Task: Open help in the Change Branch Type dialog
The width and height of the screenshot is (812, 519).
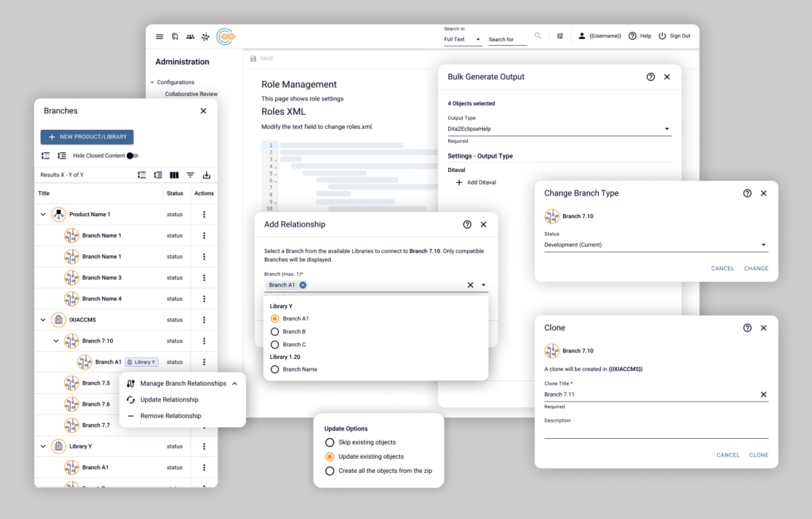Action: point(747,193)
